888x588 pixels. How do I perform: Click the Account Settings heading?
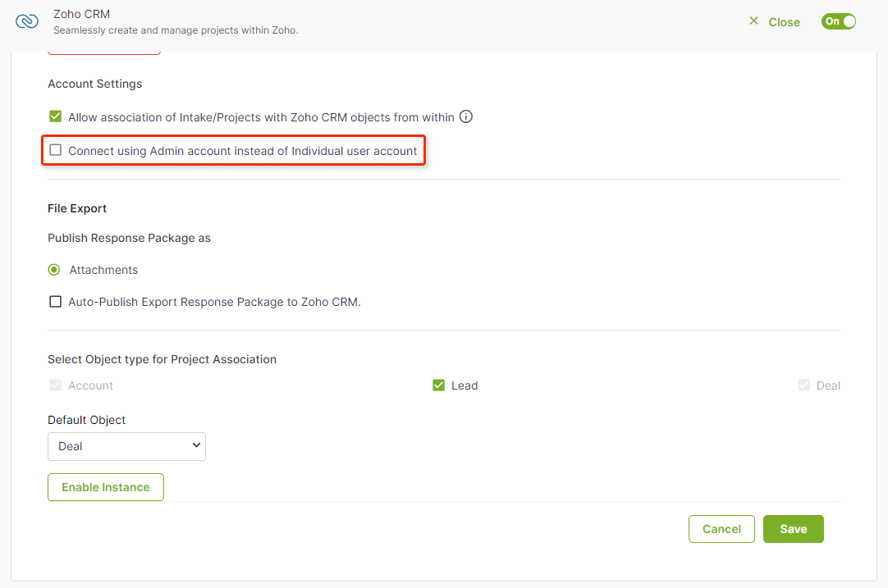coord(95,84)
